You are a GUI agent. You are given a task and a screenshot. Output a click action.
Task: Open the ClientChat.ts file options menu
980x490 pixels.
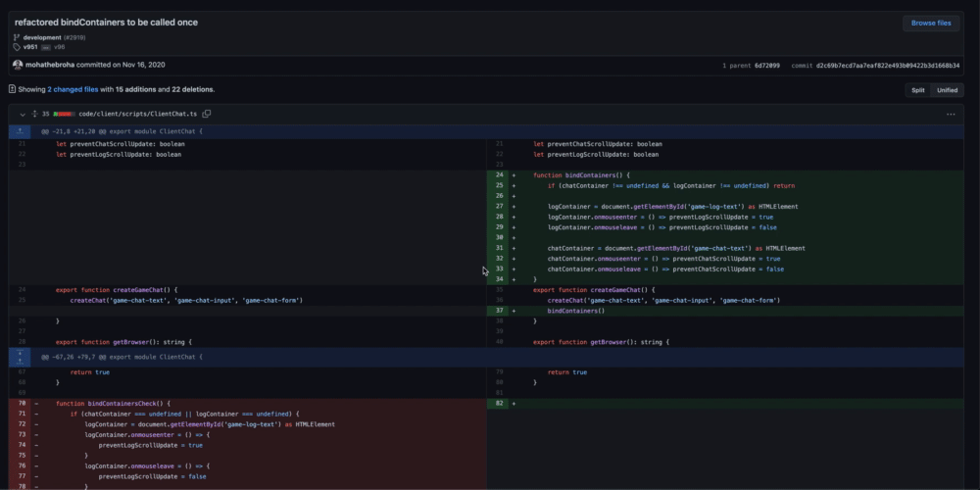tap(951, 115)
